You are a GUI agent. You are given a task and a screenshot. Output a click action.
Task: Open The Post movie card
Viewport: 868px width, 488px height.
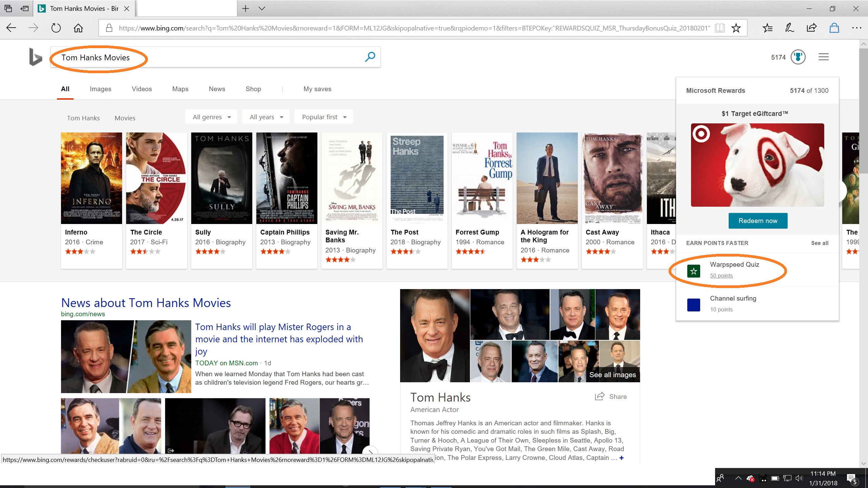417,200
